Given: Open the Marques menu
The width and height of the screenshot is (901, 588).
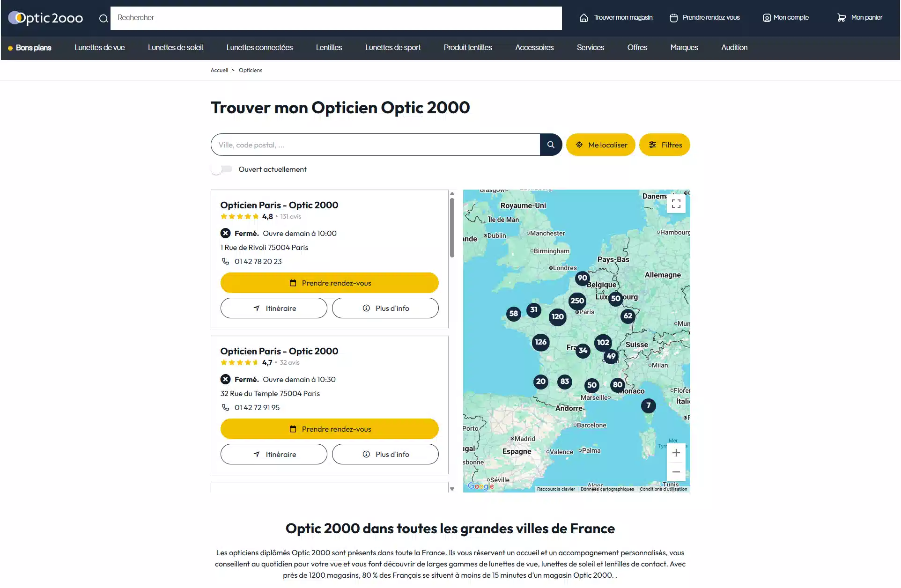Looking at the screenshot, I should [684, 48].
